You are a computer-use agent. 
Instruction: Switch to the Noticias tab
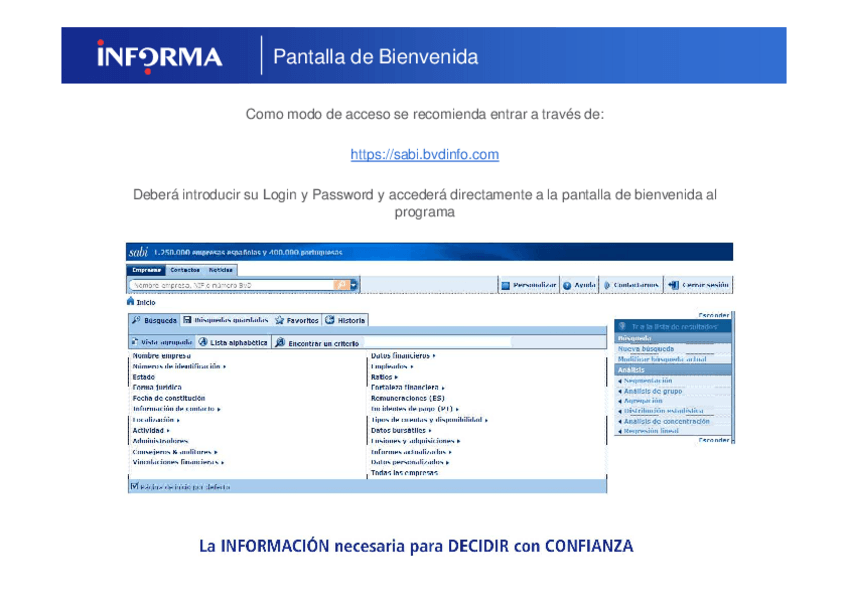point(221,270)
